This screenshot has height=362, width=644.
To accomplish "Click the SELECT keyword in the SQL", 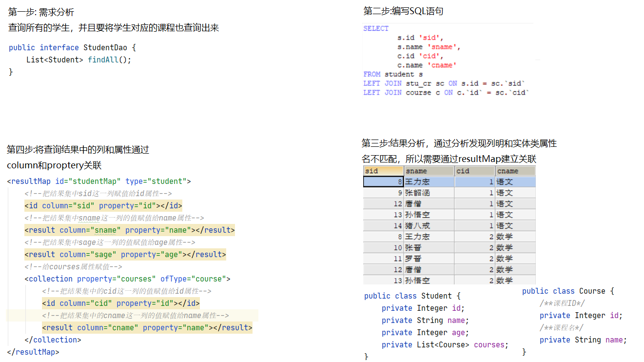I will point(376,28).
